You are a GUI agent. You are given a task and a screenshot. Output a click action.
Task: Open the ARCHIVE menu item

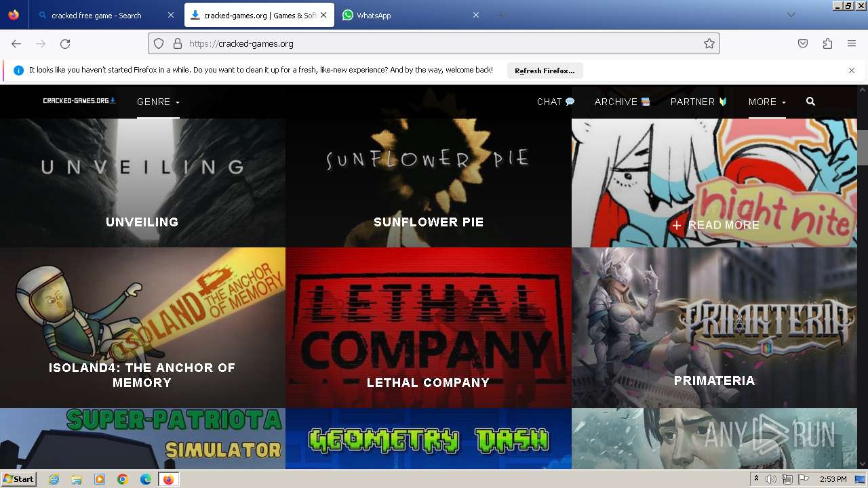(x=622, y=102)
